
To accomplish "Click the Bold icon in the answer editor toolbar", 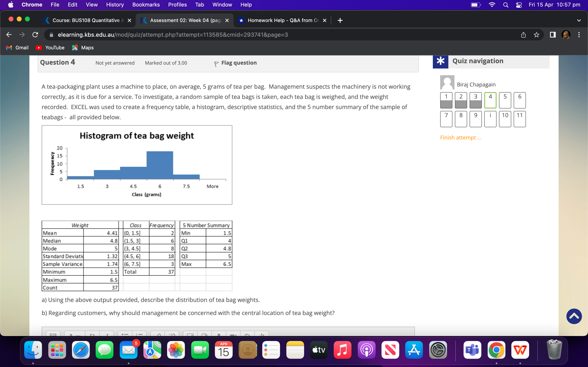I will (x=92, y=336).
